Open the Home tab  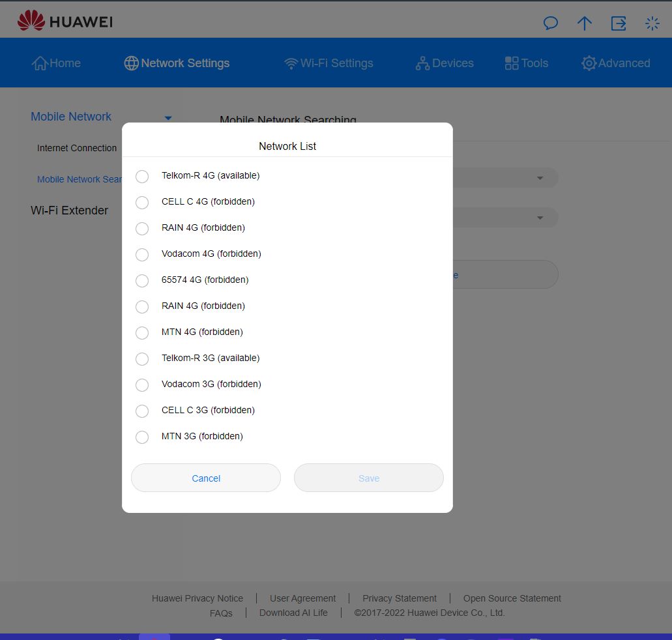point(55,63)
